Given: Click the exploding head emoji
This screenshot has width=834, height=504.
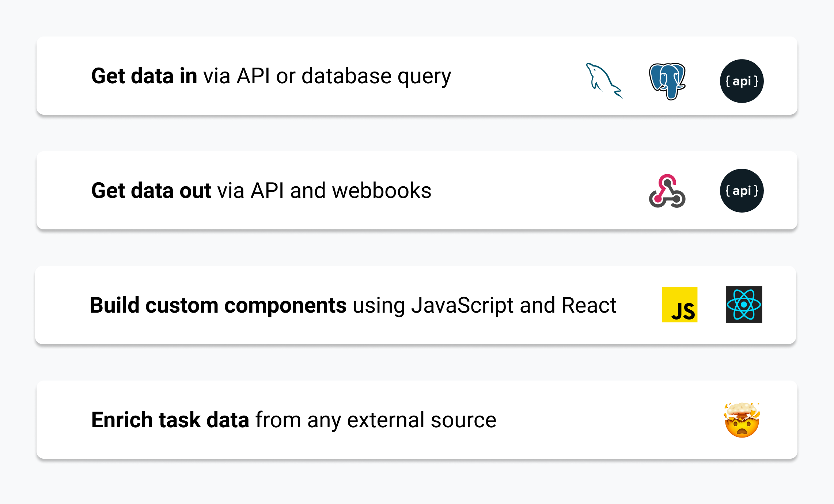Looking at the screenshot, I should tap(742, 420).
